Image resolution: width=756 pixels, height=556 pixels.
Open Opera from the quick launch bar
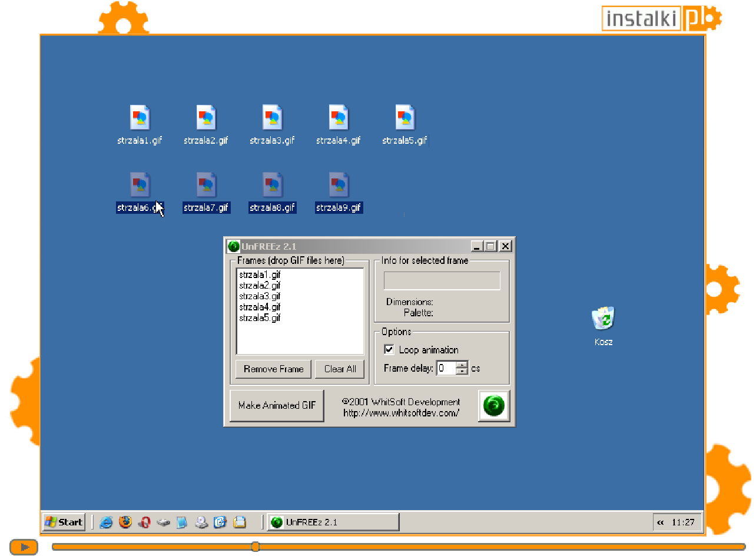144,522
